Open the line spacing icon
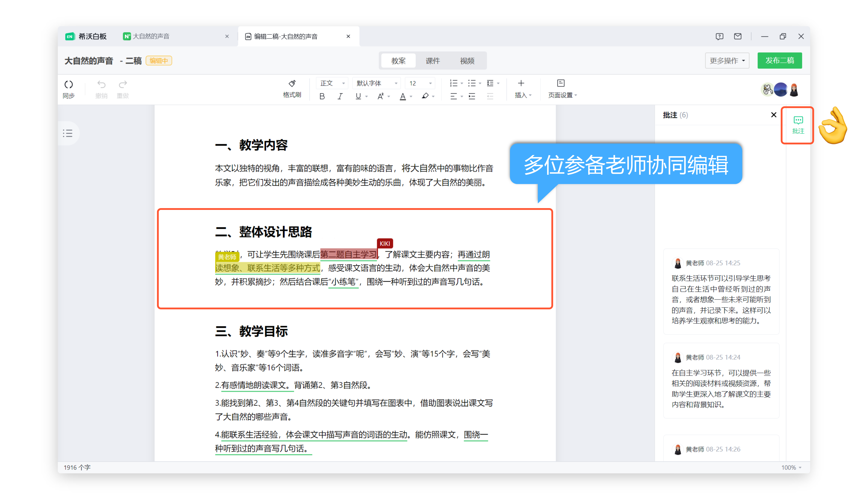Viewport: 868px width, 499px height. (490, 83)
